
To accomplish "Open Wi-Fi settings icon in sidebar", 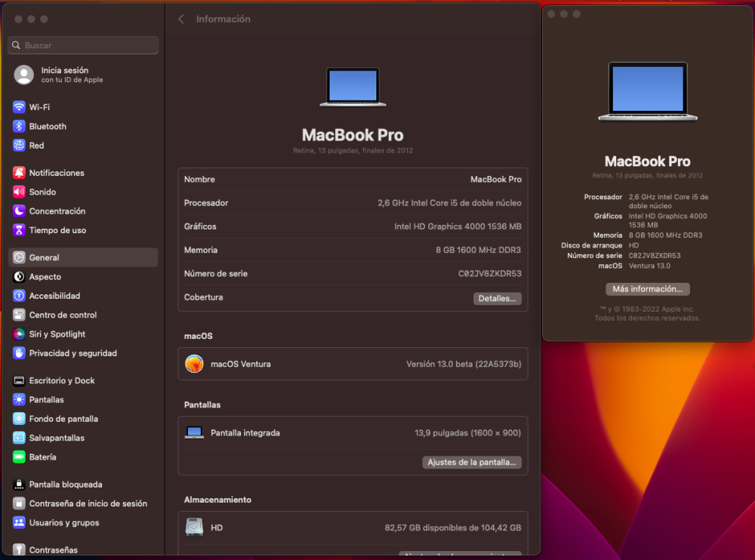I will (19, 107).
